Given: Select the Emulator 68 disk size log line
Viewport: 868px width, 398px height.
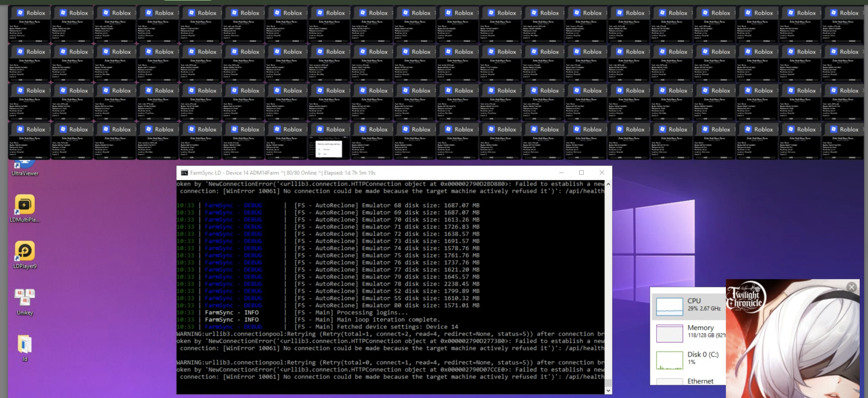Looking at the screenshot, I should pos(328,205).
